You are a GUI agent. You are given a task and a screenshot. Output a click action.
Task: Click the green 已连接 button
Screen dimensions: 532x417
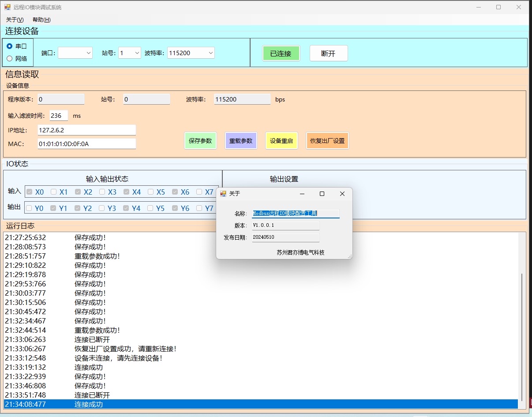point(281,53)
